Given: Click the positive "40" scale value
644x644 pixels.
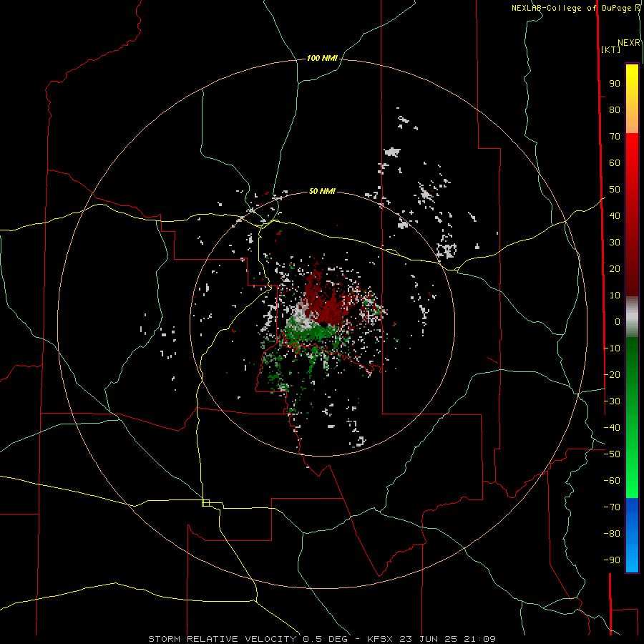Looking at the screenshot, I should pyautogui.click(x=615, y=216).
